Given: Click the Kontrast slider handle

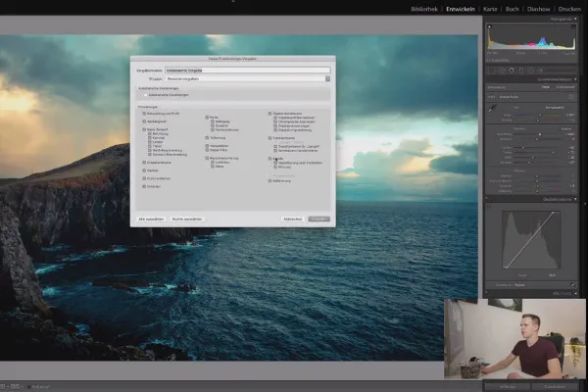Looking at the screenshot, I should [537, 139].
